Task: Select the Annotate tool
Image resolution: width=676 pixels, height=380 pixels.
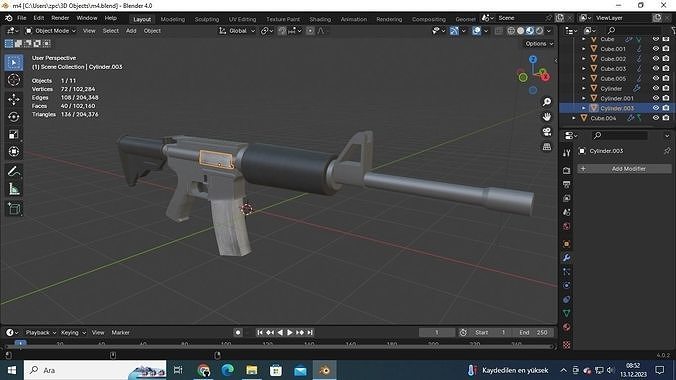Action: click(14, 171)
